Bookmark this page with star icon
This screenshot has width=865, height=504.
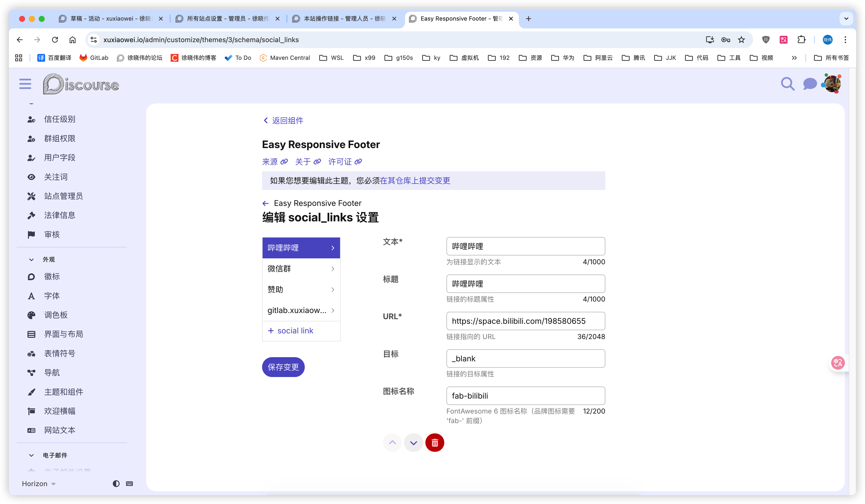(741, 40)
